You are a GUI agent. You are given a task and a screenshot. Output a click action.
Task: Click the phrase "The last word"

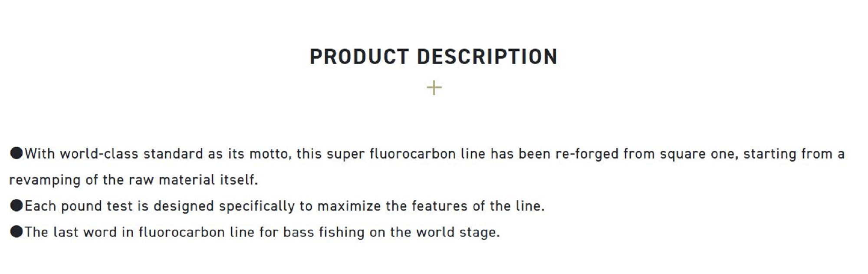click(x=71, y=232)
